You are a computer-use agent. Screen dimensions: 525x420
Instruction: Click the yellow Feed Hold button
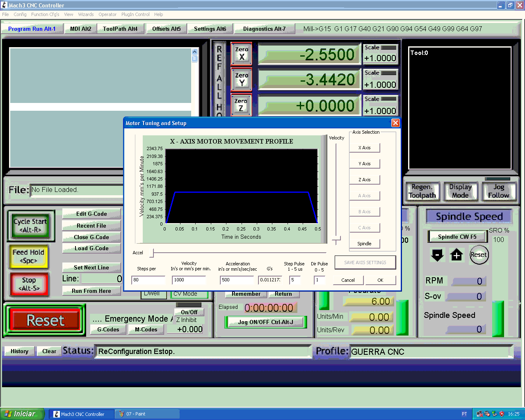click(x=28, y=256)
